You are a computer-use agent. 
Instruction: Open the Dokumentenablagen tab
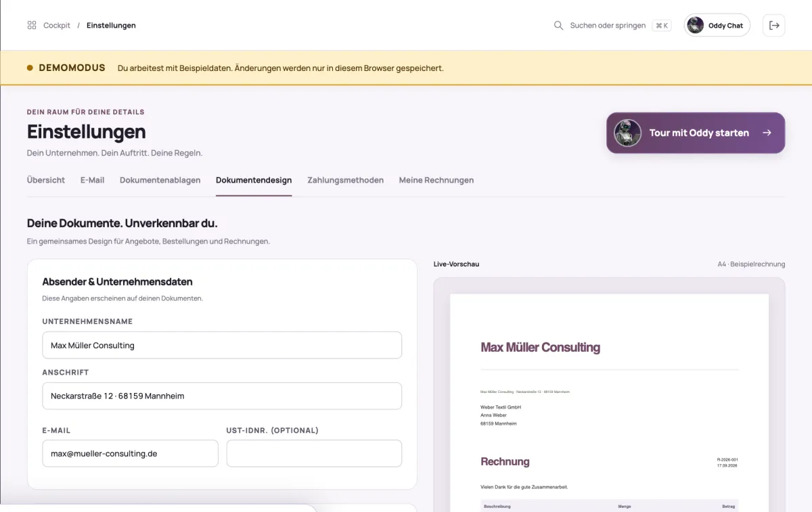(160, 180)
